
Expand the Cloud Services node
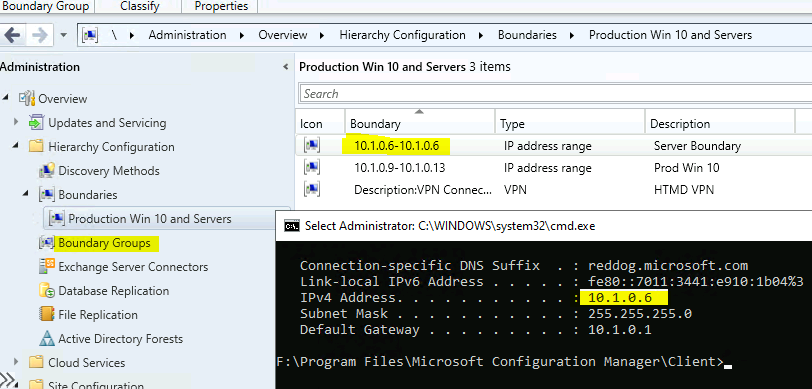(16, 362)
